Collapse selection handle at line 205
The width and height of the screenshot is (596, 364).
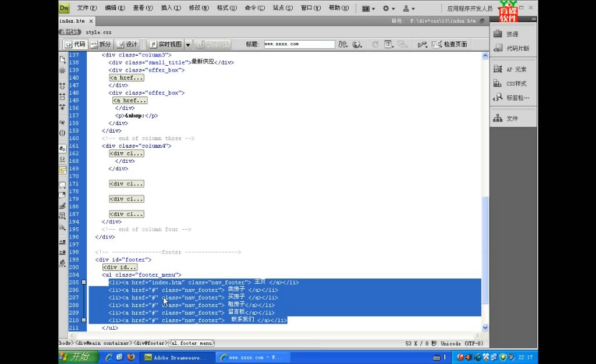pyautogui.click(x=84, y=283)
